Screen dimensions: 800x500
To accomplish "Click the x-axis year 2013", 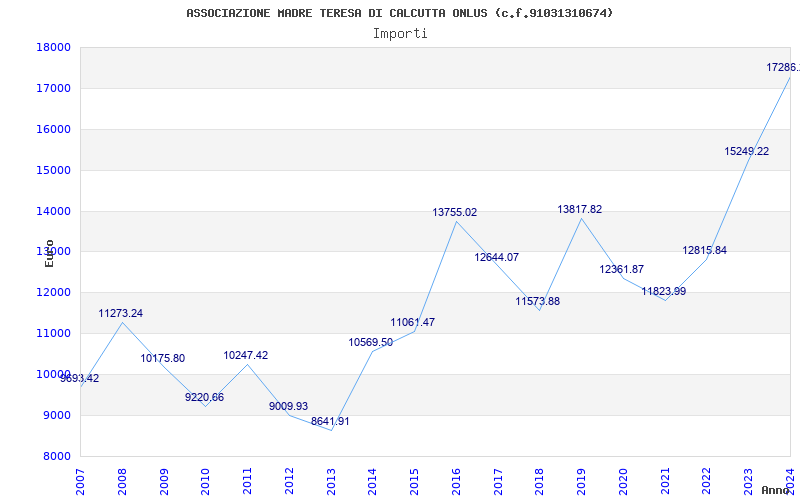I will [x=331, y=482].
